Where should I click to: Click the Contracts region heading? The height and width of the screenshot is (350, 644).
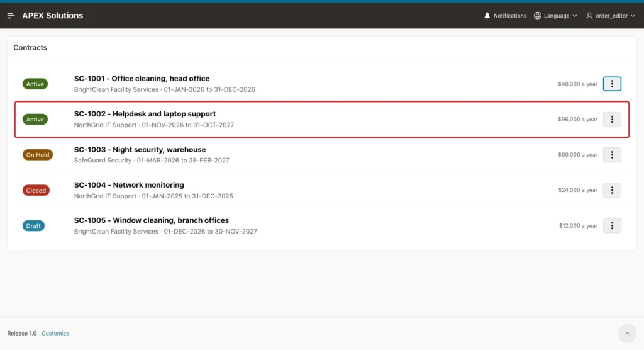coord(30,48)
